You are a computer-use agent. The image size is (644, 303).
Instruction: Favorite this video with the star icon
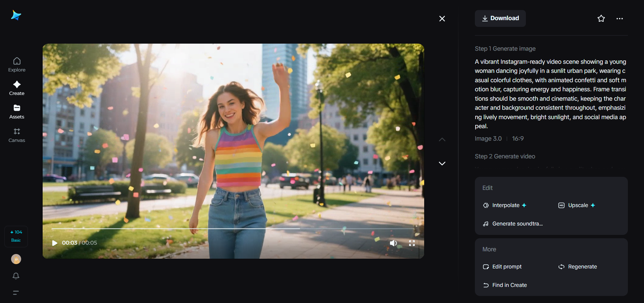point(601,18)
